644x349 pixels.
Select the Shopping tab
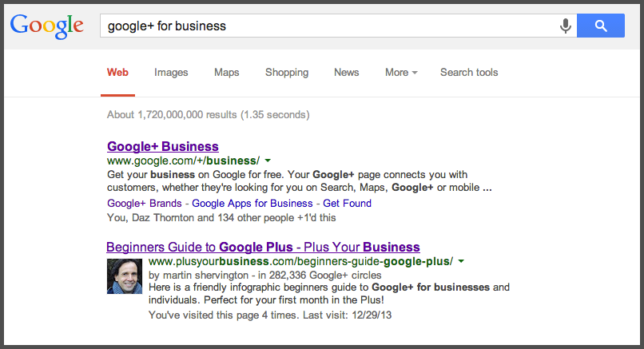point(287,72)
